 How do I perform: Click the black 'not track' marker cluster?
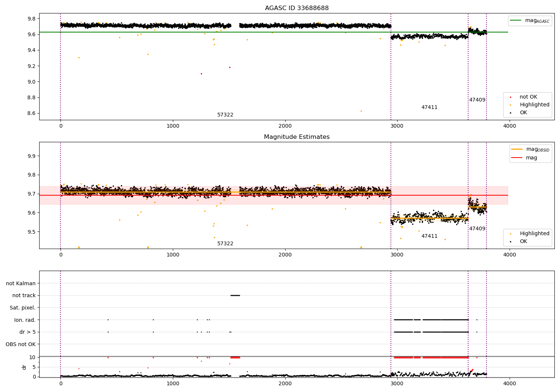[x=235, y=296]
